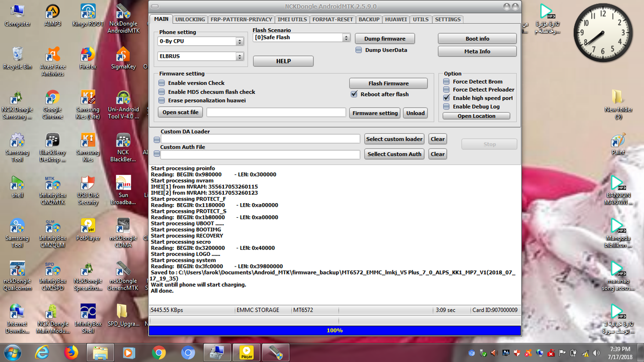
Task: Open the FRP-PATTERN-PRIVACY tab
Action: click(x=241, y=19)
